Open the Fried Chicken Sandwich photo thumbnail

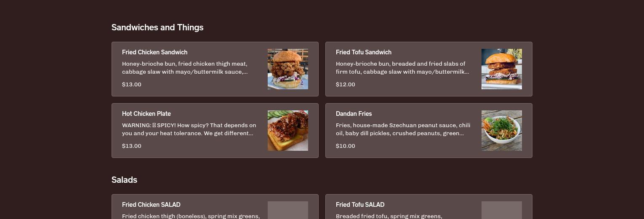click(x=288, y=69)
